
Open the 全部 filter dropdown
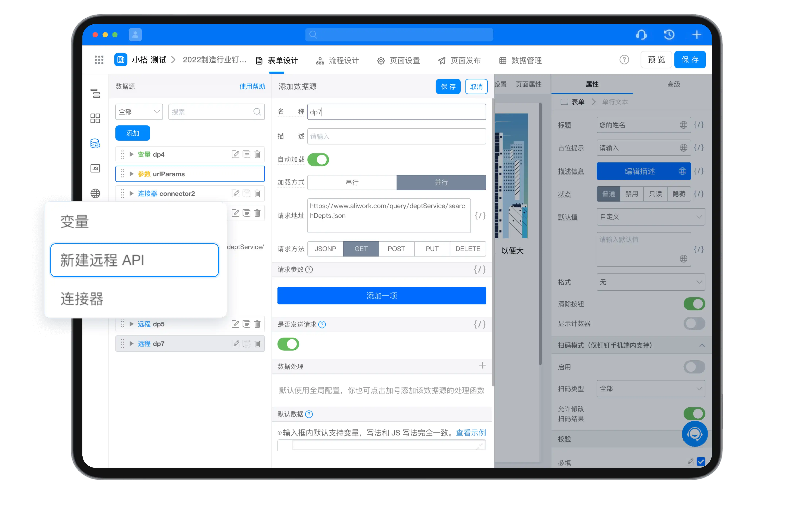(x=139, y=112)
